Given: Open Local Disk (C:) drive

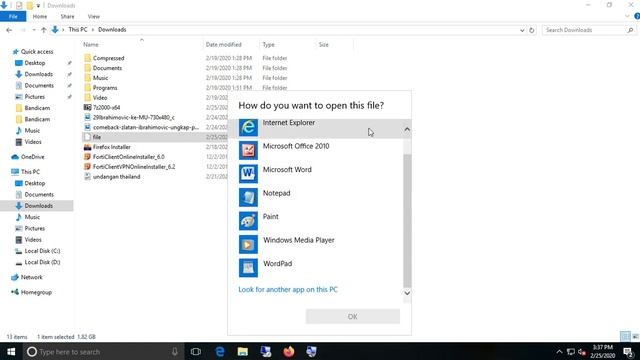Looking at the screenshot, I should point(42,251).
